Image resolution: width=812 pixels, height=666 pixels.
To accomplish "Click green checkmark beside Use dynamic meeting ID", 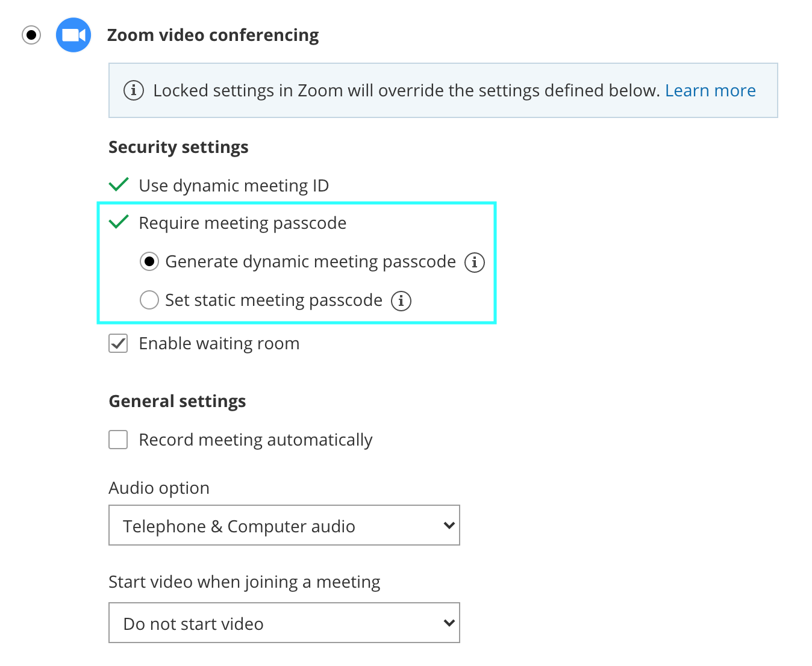I will coord(119,184).
